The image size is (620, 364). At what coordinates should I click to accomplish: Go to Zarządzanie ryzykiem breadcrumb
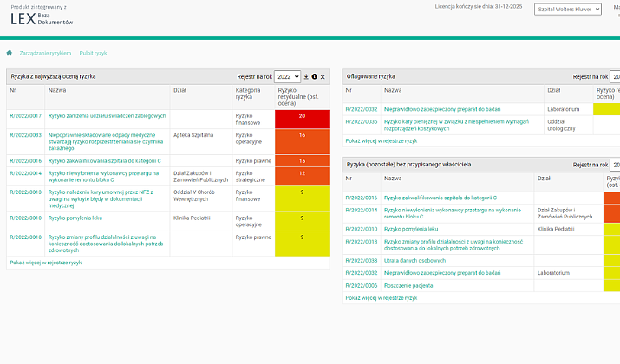click(45, 54)
